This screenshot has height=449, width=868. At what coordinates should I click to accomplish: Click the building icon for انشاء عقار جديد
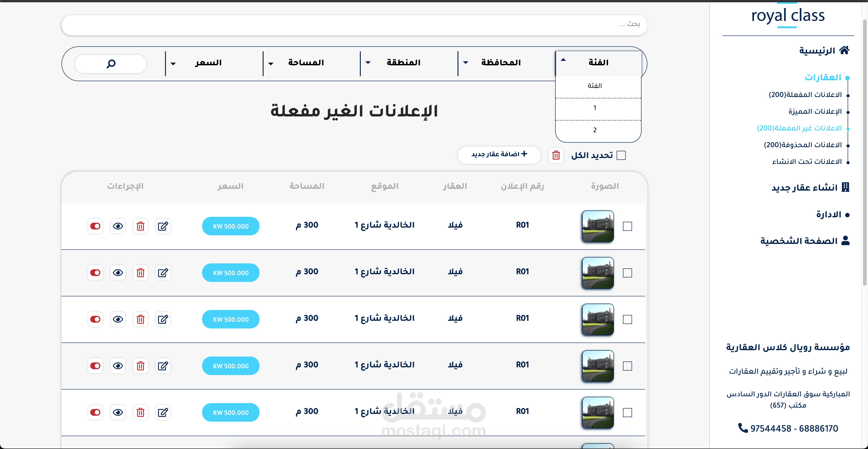[x=845, y=187]
